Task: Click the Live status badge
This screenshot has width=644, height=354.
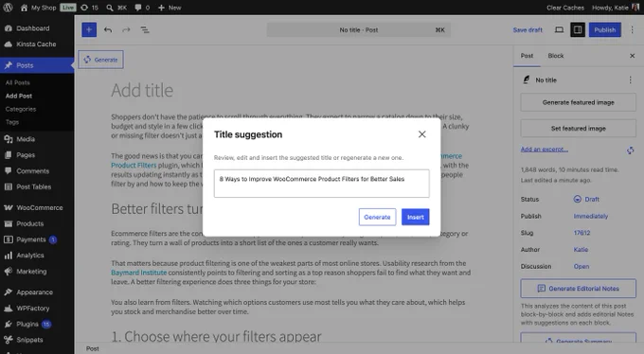Action: [x=68, y=8]
